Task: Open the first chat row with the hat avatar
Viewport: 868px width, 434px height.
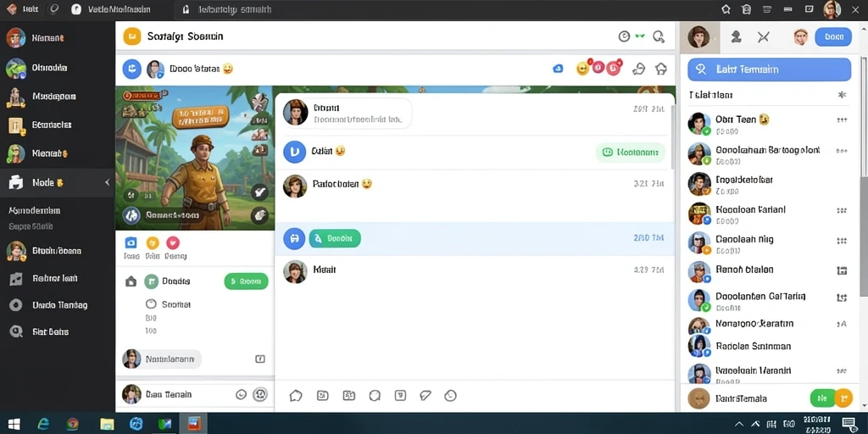Action: coord(475,114)
